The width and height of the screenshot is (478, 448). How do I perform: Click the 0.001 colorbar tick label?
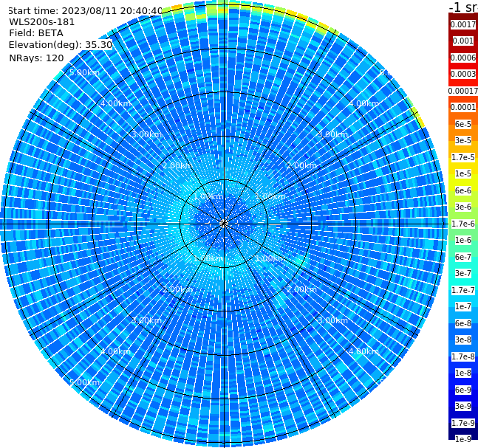click(463, 41)
